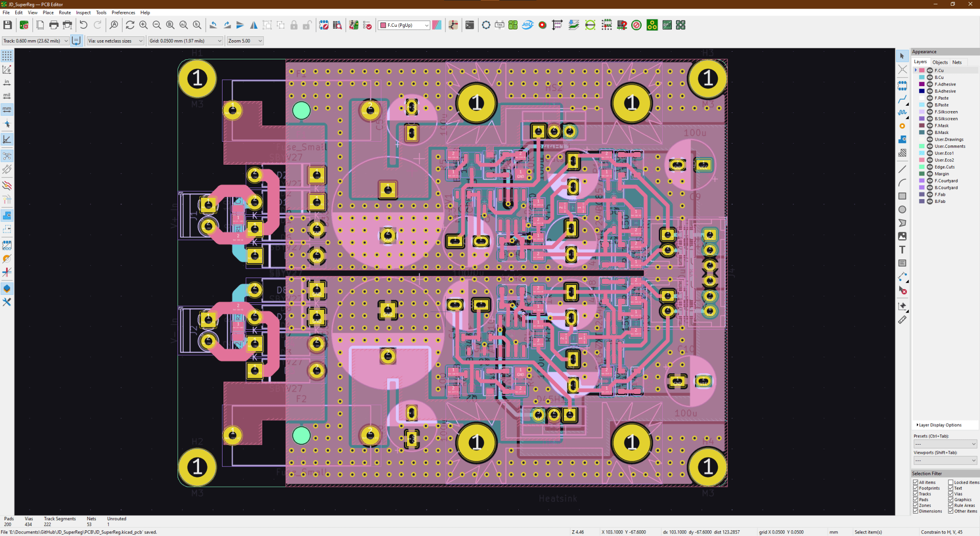The height and width of the screenshot is (536, 980).
Task: Select the Tune Length tool
Action: click(x=902, y=113)
